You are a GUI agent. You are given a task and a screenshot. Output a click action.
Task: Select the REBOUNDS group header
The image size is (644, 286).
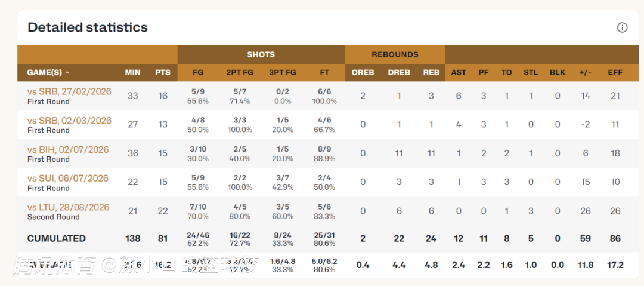click(x=395, y=54)
